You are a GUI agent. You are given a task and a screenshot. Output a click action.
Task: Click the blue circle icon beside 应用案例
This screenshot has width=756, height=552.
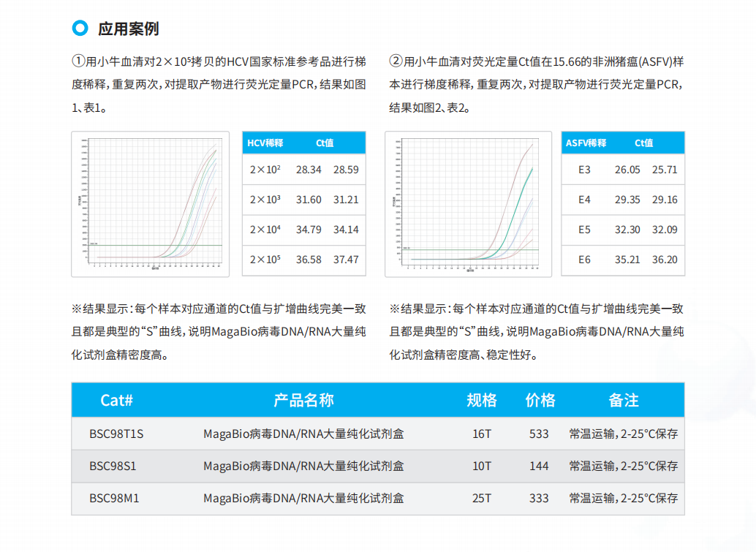coord(80,29)
